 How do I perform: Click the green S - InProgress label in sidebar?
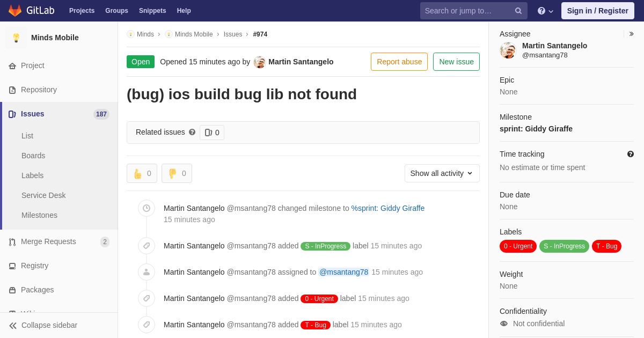coord(564,246)
